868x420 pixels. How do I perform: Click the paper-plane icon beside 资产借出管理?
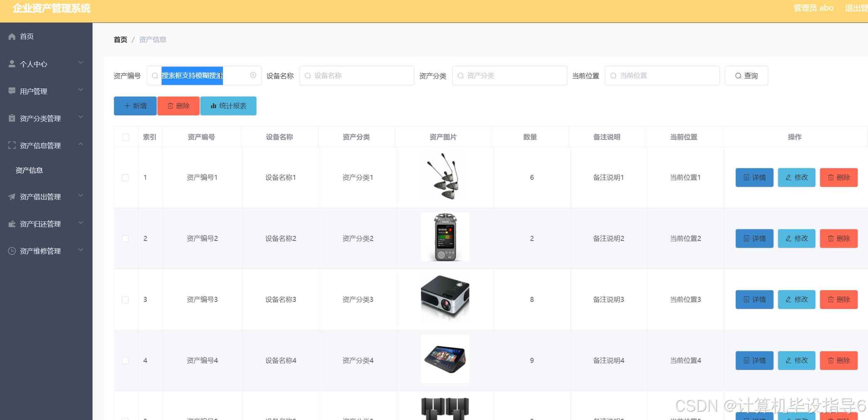point(12,196)
